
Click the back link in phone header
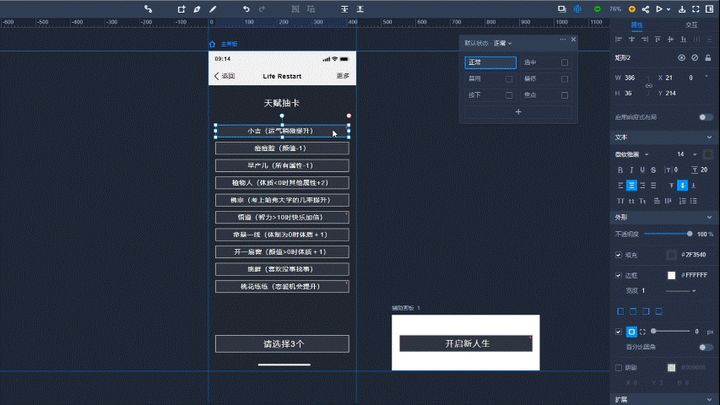pyautogui.click(x=225, y=76)
